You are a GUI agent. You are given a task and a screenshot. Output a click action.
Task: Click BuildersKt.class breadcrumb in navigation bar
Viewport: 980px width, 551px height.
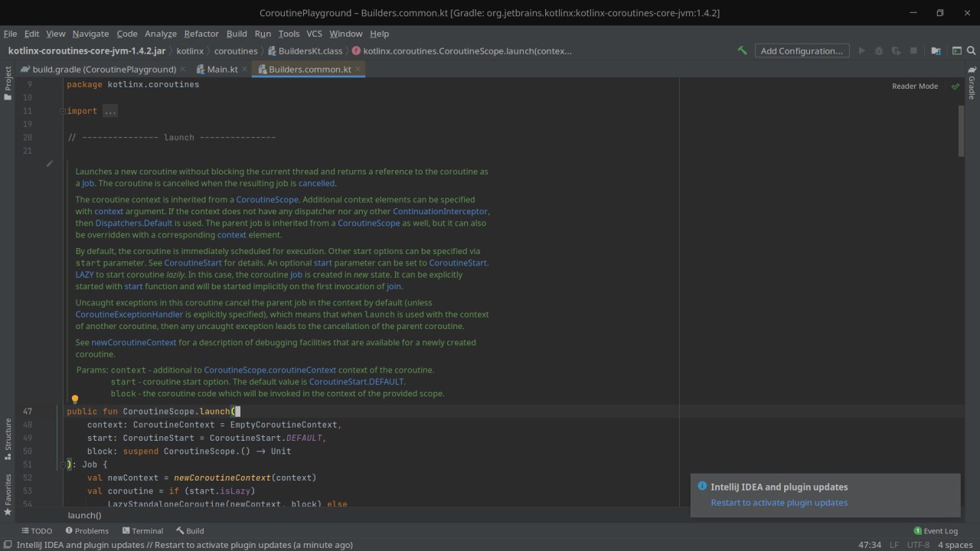305,51
